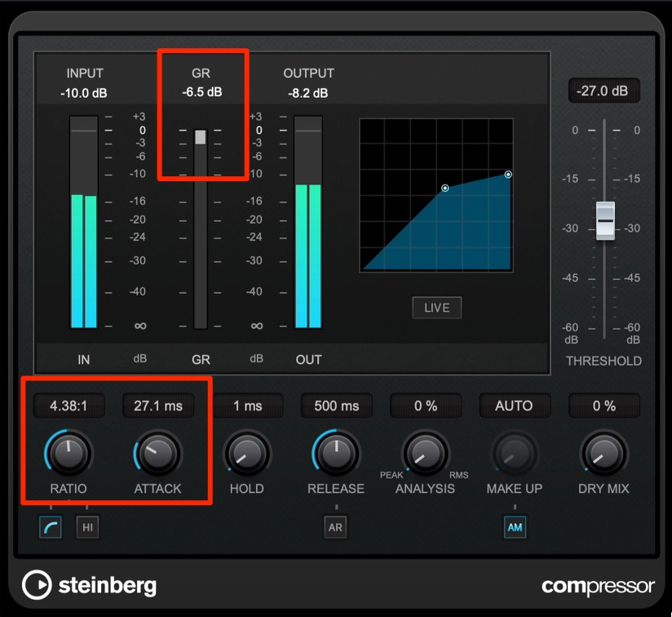Image resolution: width=672 pixels, height=617 pixels.
Task: Click the 4.38:1 ratio value field
Action: [69, 406]
